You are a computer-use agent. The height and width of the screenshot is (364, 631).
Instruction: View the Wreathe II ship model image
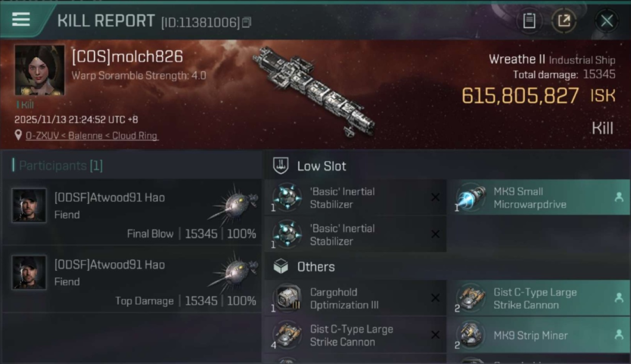[315, 91]
